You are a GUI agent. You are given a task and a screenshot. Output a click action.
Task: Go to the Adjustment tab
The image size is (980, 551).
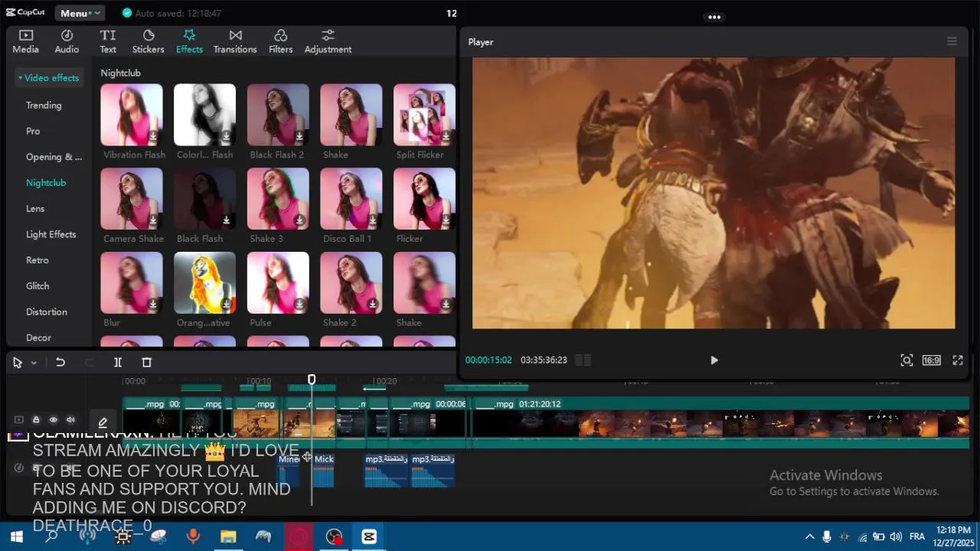click(x=328, y=42)
